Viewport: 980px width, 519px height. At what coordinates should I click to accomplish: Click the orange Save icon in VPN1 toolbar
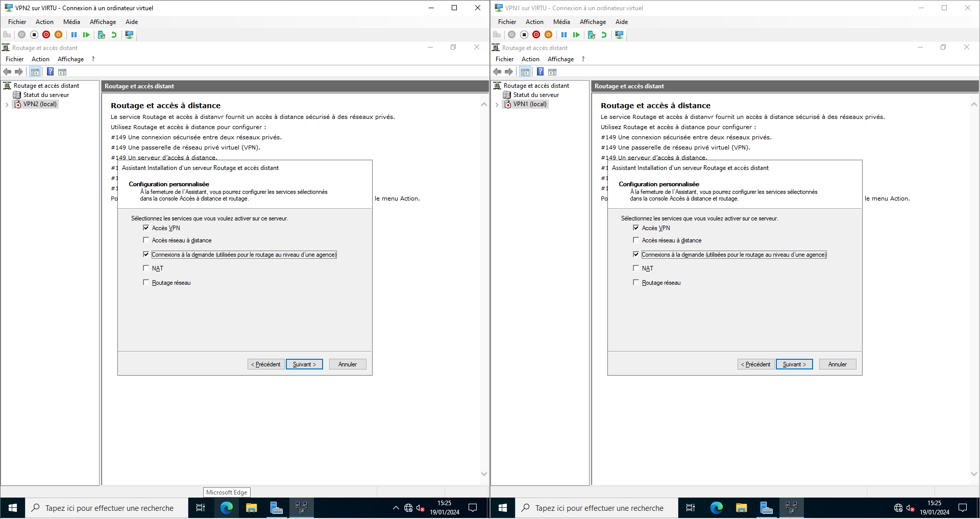click(549, 35)
